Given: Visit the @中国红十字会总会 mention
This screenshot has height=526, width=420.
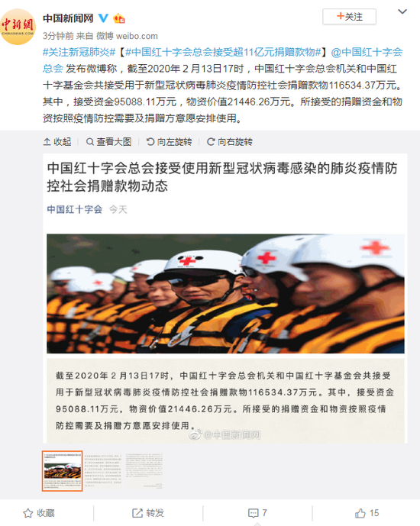Looking at the screenshot, I should pos(222,60).
